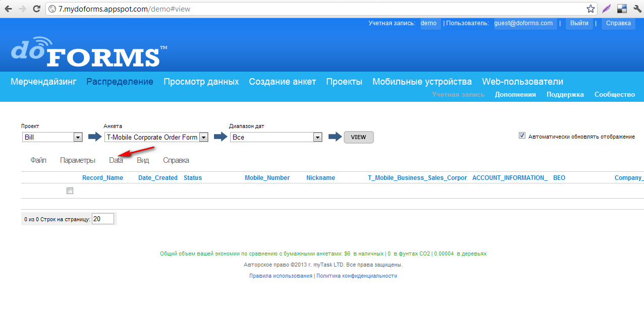Sort by the Date_Created column header
This screenshot has width=644, height=321.
coord(157,178)
